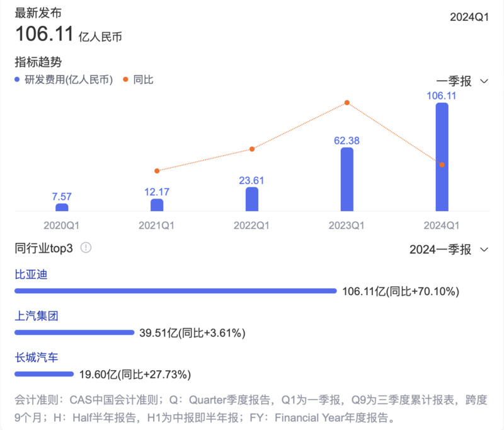Click the 2022Q1 axis label
Screen dimensions: 504x430
click(251, 226)
